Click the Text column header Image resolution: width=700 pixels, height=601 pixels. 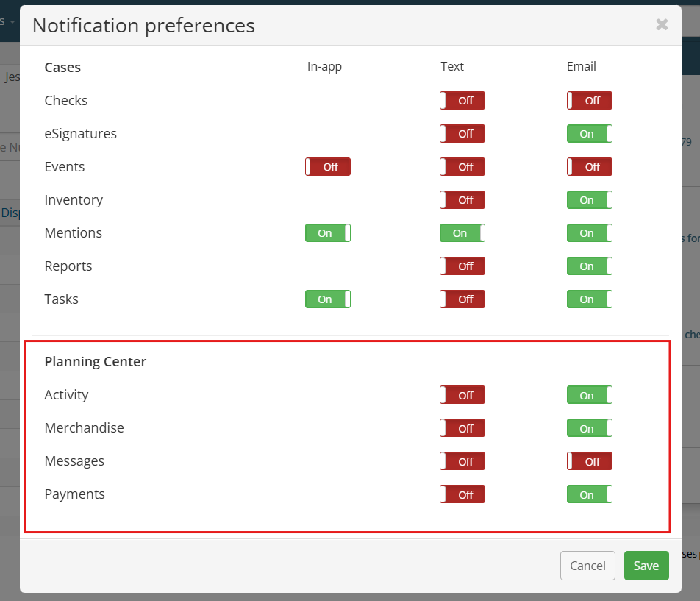click(x=451, y=66)
